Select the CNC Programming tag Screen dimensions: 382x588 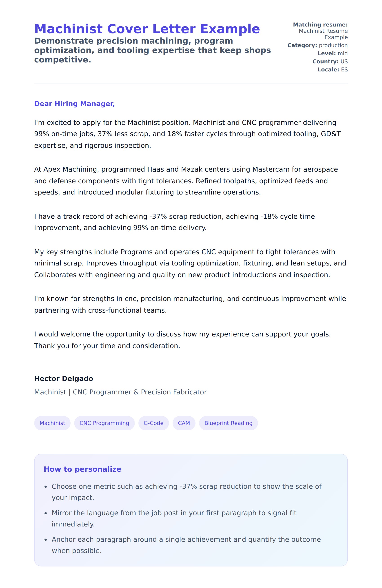104,423
